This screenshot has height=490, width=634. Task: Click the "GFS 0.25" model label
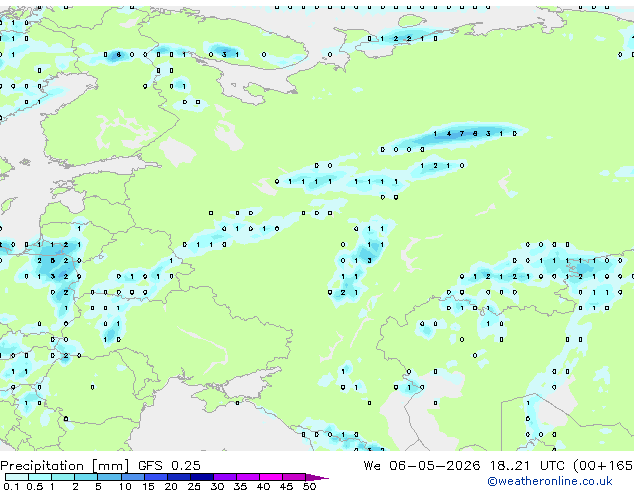point(169,465)
